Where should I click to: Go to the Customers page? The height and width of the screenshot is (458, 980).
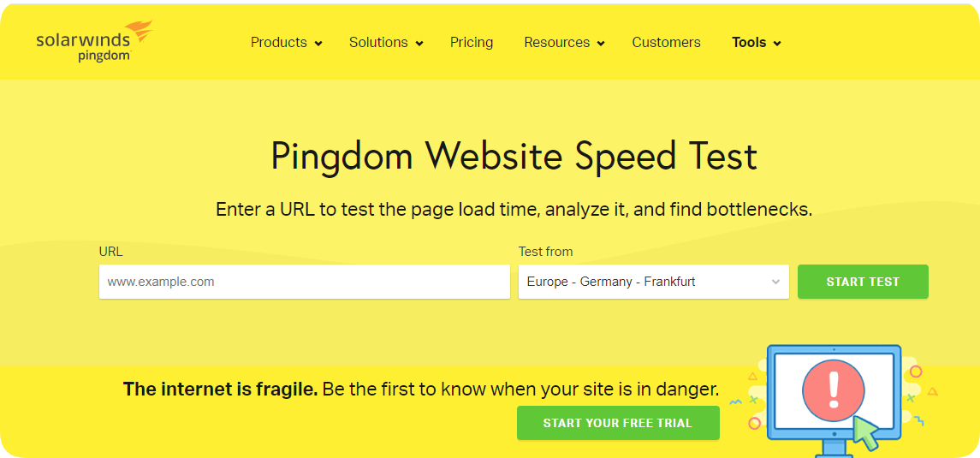[x=666, y=43]
